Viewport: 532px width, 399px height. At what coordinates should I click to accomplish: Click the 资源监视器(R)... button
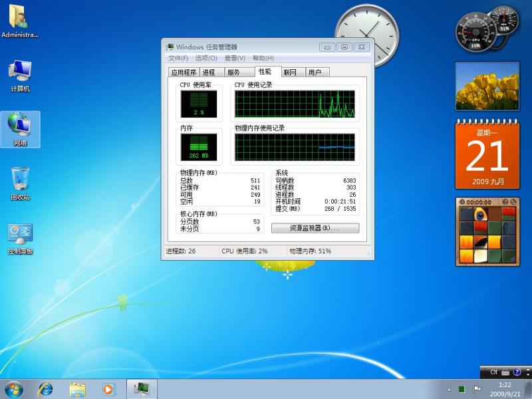coord(315,228)
